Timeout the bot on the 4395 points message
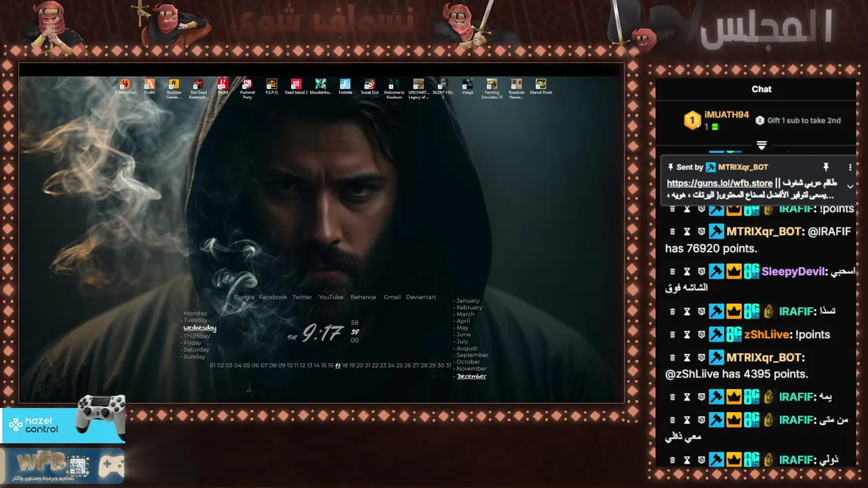Viewport: 868px width, 488px height. click(x=687, y=357)
